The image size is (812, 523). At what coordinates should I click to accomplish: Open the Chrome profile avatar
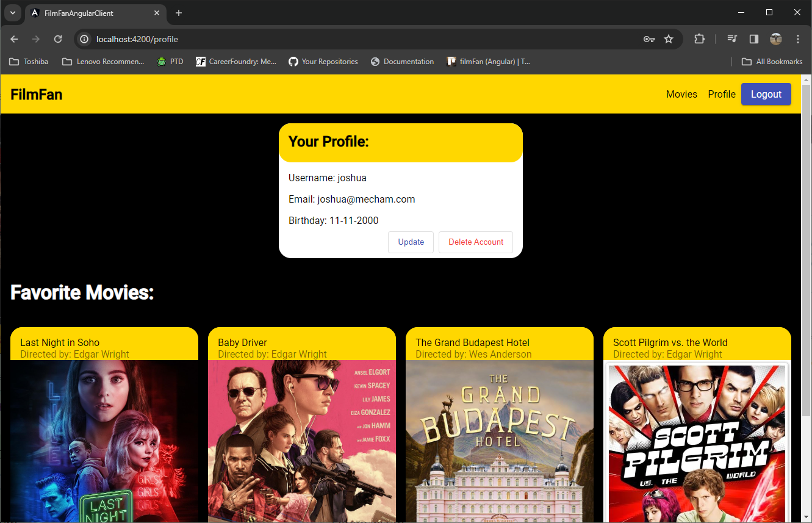pos(776,39)
